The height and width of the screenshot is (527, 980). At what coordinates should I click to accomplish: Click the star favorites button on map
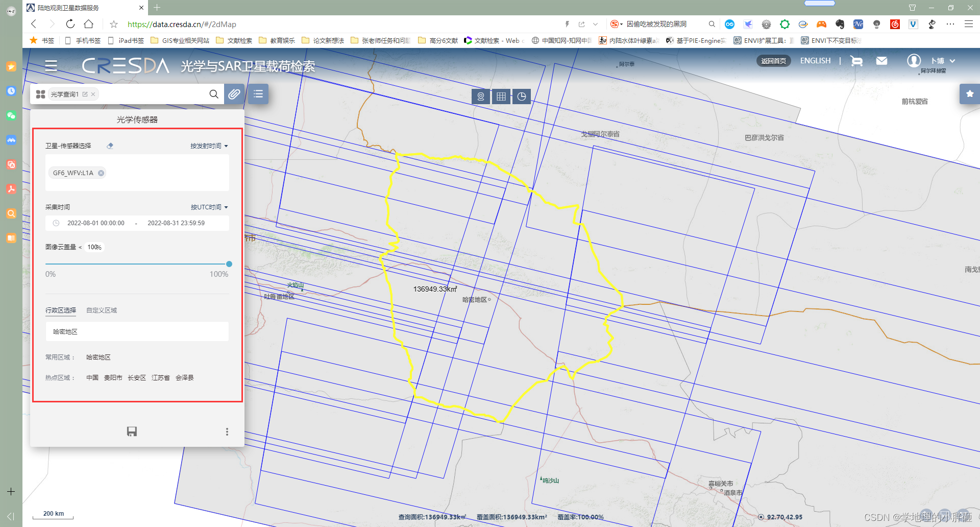pyautogui.click(x=970, y=94)
